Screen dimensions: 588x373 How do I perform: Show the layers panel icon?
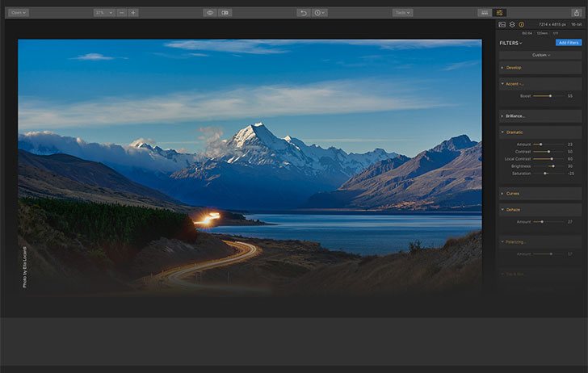click(x=512, y=24)
